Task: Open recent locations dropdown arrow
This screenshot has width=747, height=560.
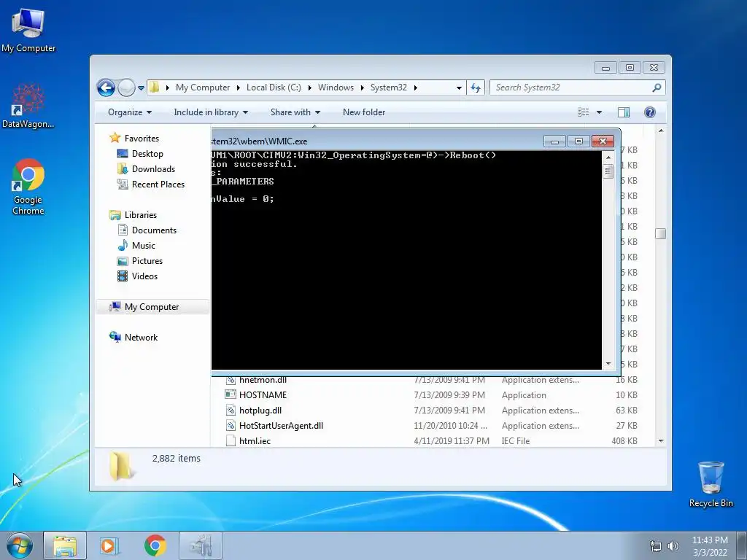Action: tap(141, 88)
